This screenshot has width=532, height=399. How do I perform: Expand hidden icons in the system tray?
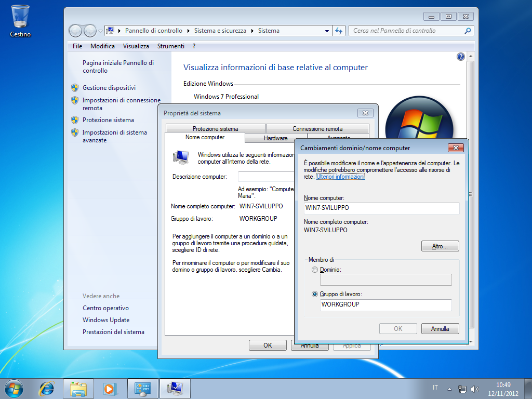click(x=449, y=388)
